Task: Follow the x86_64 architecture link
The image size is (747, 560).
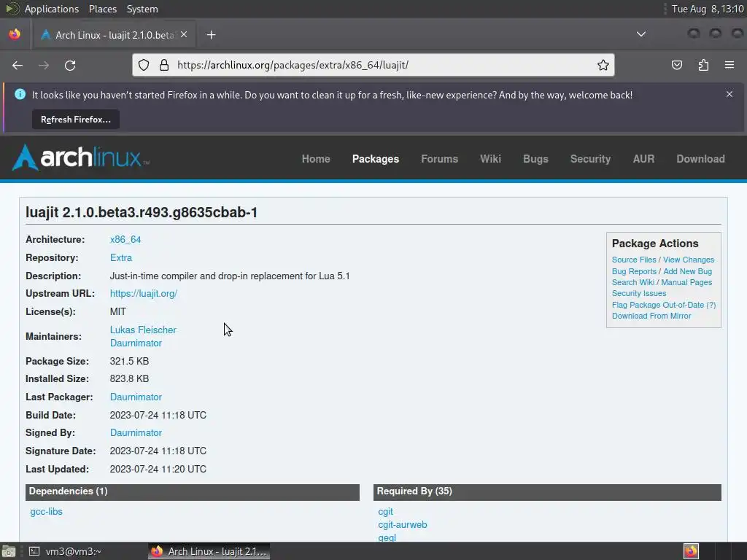Action: pyautogui.click(x=125, y=239)
